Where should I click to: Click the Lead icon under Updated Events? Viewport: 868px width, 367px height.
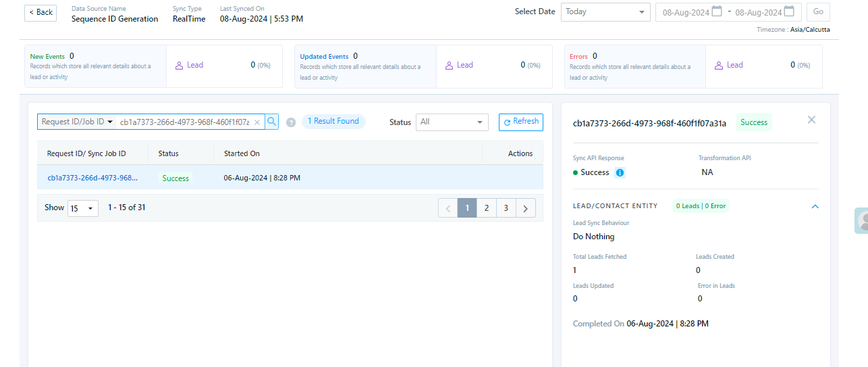[x=450, y=66]
